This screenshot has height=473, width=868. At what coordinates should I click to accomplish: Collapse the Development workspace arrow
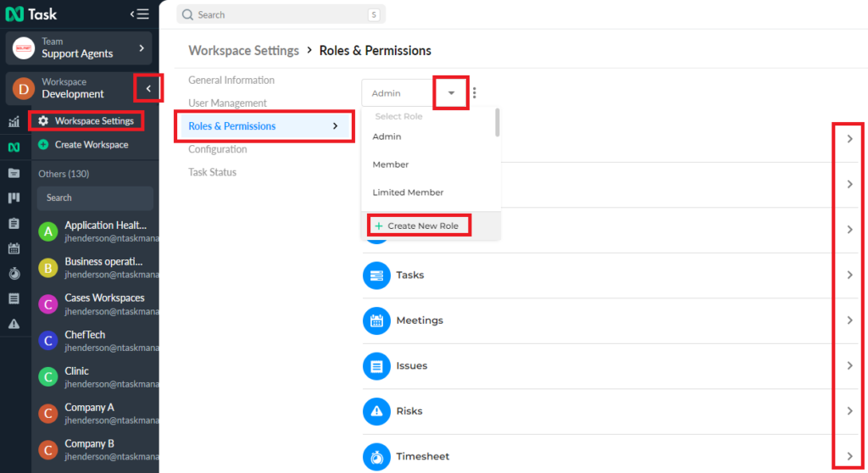click(148, 89)
